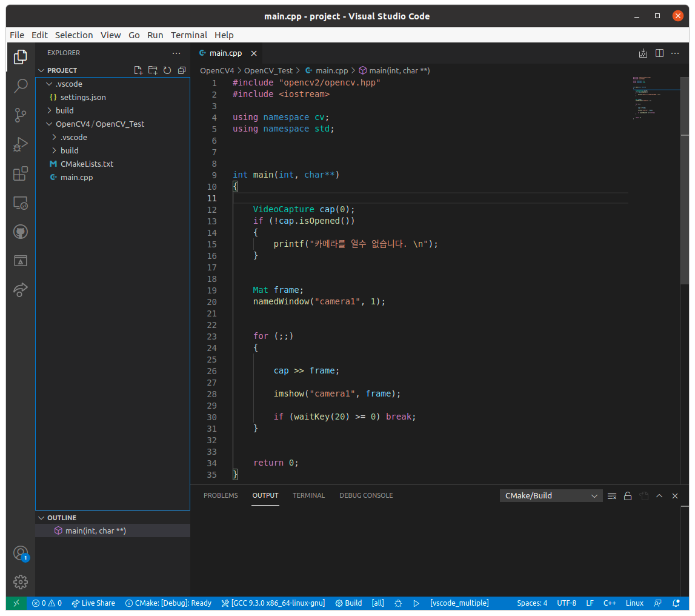
Task: Refresh the Explorer tree
Action: [x=167, y=70]
